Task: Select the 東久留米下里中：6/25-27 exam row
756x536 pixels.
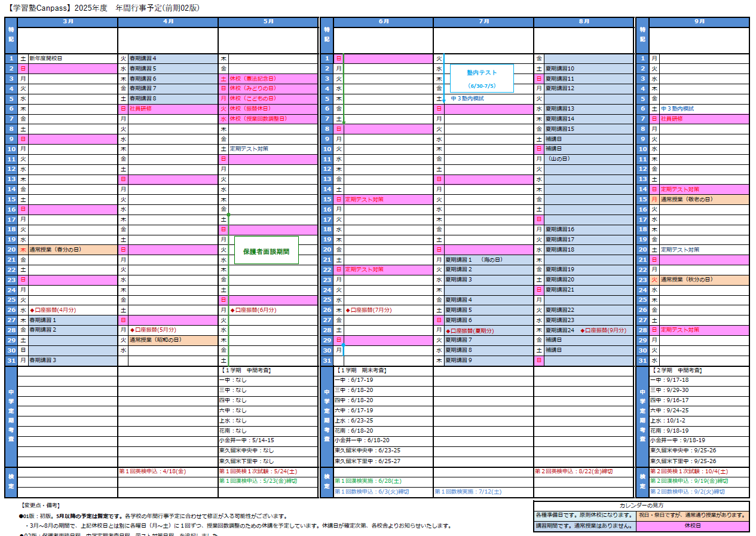Action: [x=383, y=461]
